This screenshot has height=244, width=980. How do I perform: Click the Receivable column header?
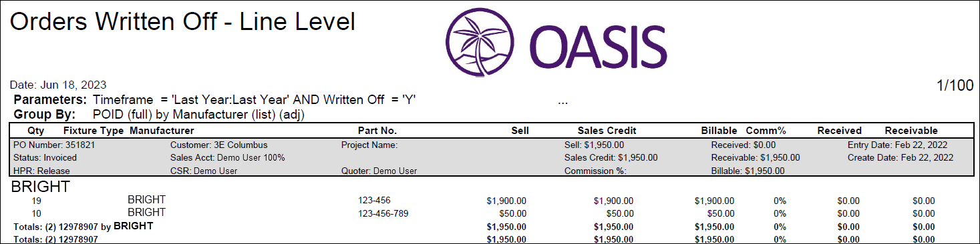point(911,131)
